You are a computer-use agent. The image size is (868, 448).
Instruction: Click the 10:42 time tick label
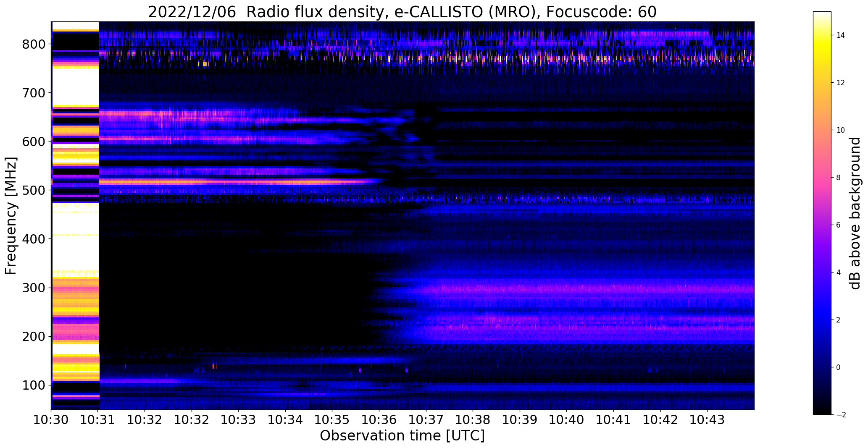pos(660,419)
